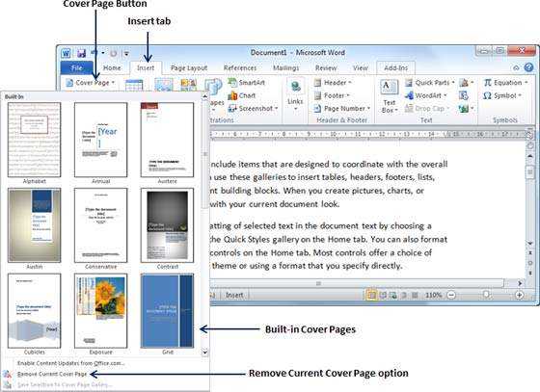Click the Symbol omega icon
Viewport: 540px width, 392px height.
[487, 95]
